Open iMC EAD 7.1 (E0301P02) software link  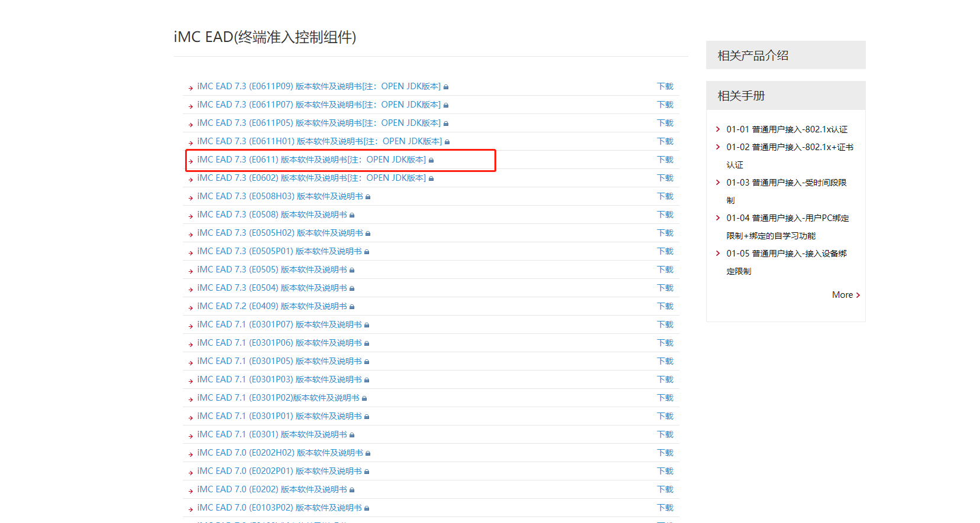[279, 398]
